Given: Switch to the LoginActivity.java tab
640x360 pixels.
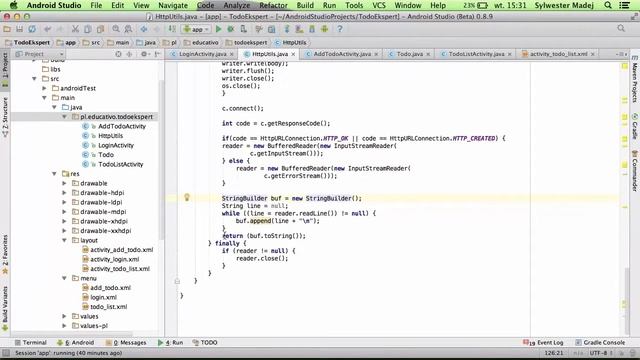Looking at the screenshot, I should point(202,54).
